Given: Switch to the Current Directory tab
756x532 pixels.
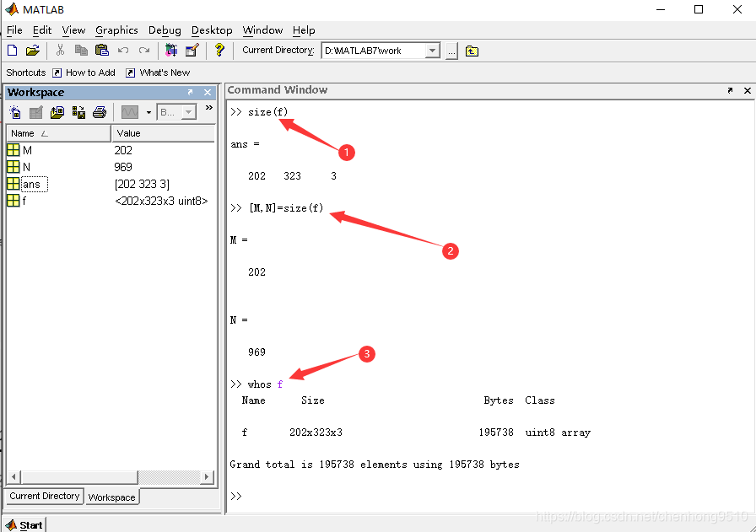Looking at the screenshot, I should 45,496.
